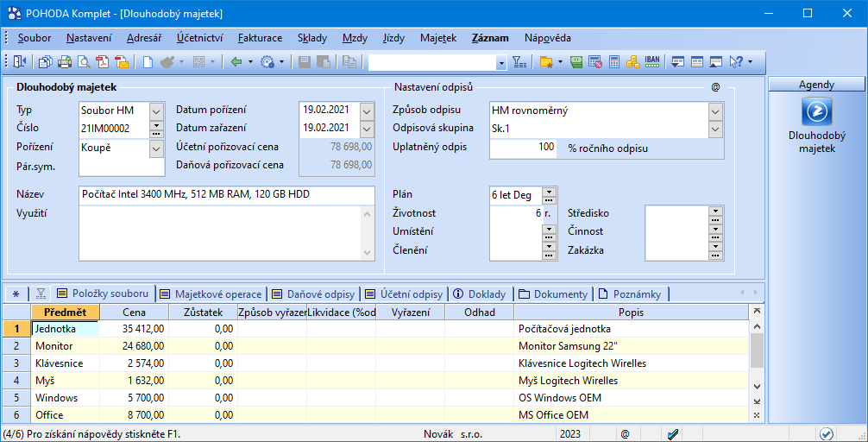Open Dlouhodobý majetek agenda icon in sidebar
This screenshot has width=868, height=442.
[x=816, y=111]
